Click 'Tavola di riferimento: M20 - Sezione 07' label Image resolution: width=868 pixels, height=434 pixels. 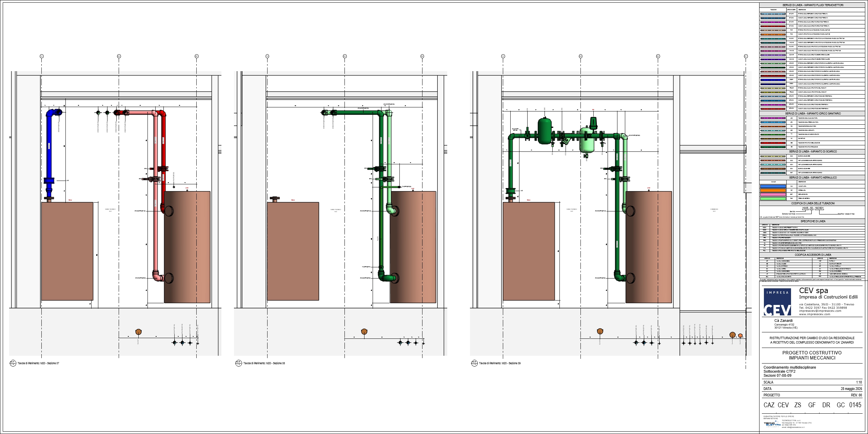pos(38,363)
